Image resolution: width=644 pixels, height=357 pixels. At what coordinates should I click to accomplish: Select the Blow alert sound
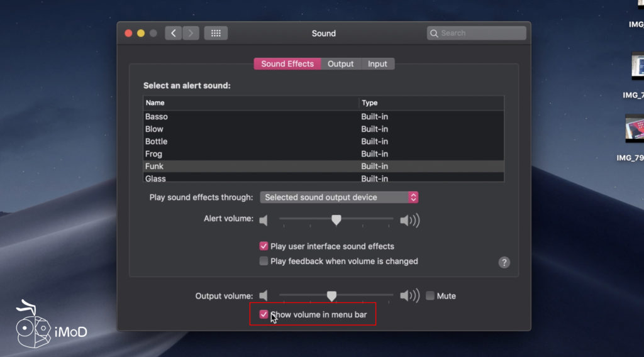tap(324, 129)
